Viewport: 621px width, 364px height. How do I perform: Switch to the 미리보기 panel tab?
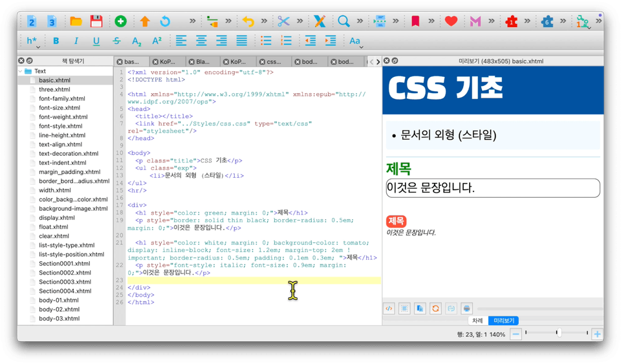504,321
